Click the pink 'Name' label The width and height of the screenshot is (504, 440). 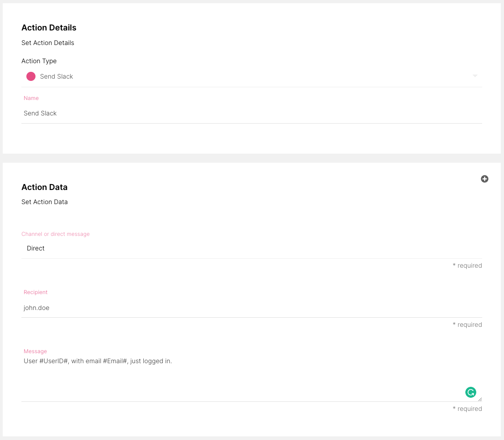(31, 98)
